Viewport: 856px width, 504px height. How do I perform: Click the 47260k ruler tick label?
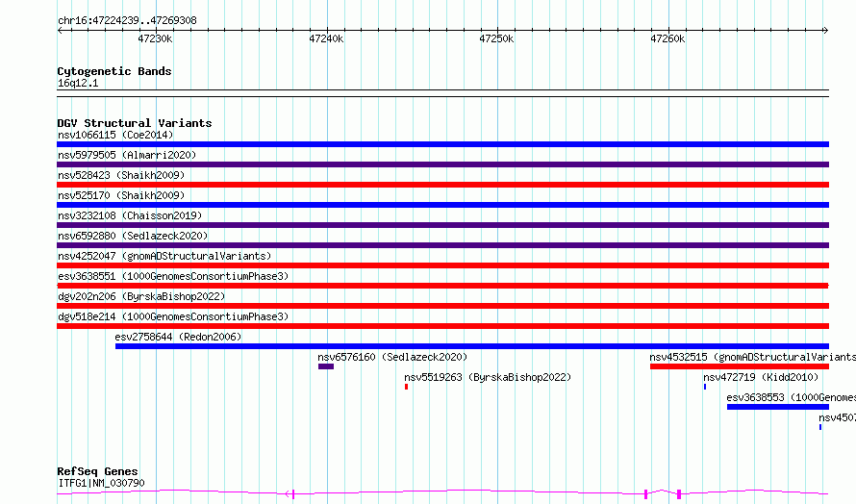(x=667, y=38)
